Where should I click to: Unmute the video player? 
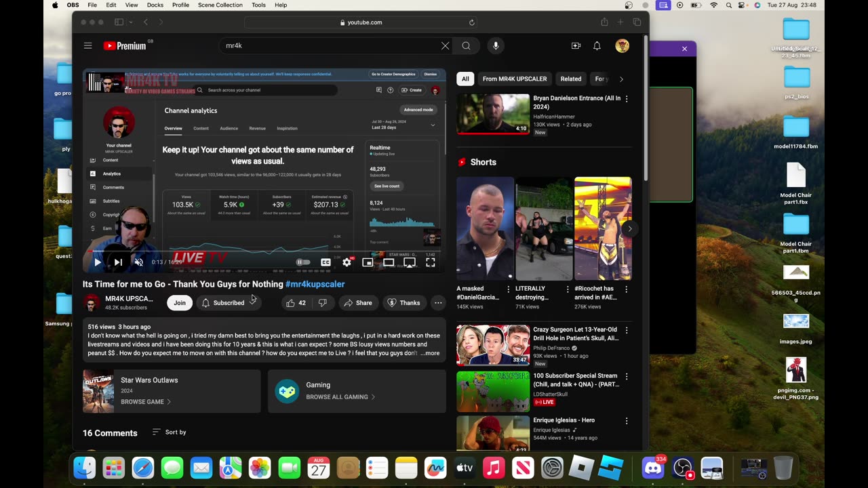(x=138, y=262)
